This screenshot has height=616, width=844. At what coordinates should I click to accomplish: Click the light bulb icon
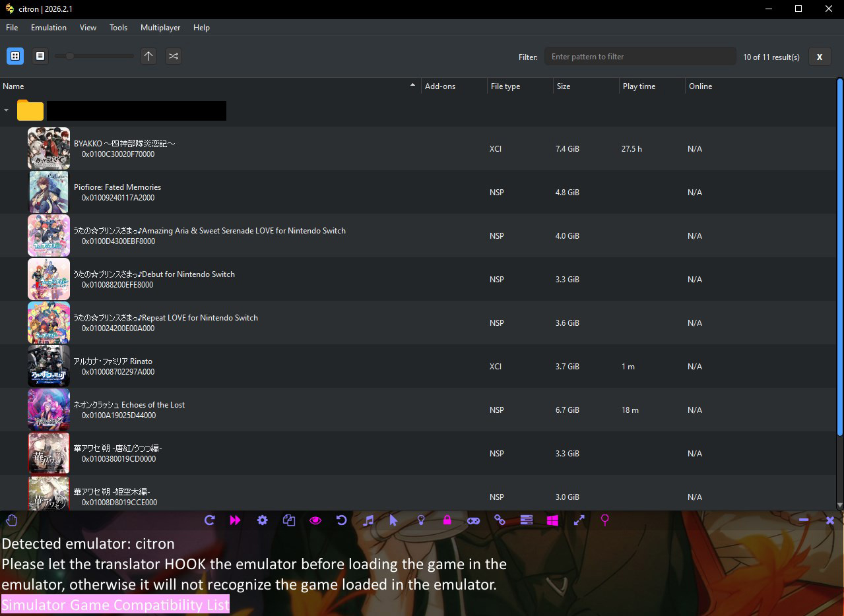tap(421, 520)
